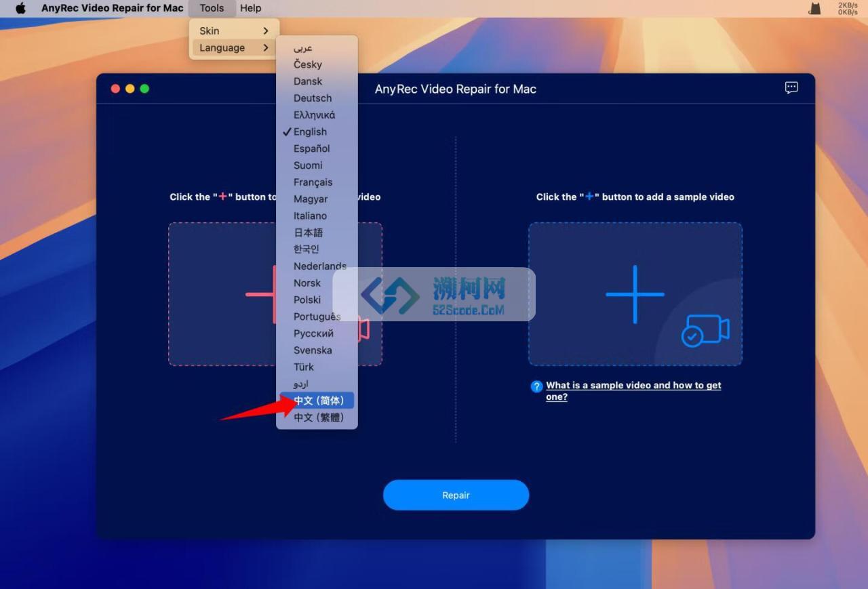Click the broken video drop area
This screenshot has height=589, width=868.
(x=275, y=294)
